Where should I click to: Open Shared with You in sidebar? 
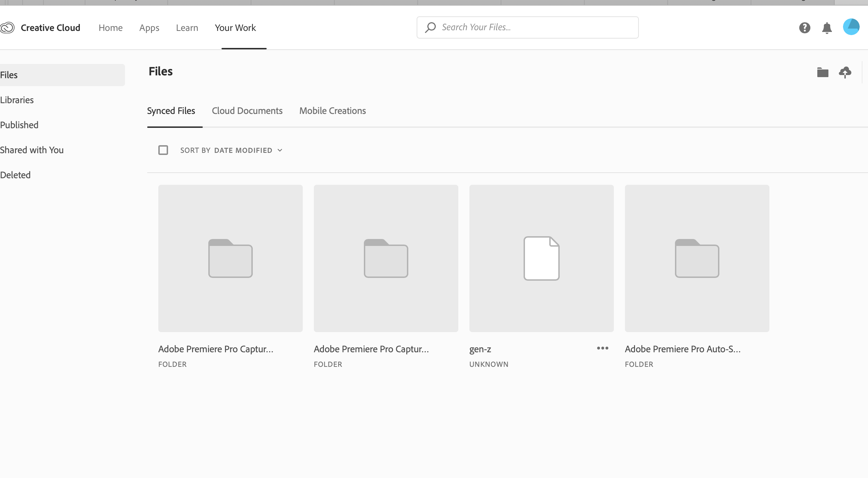tap(32, 150)
